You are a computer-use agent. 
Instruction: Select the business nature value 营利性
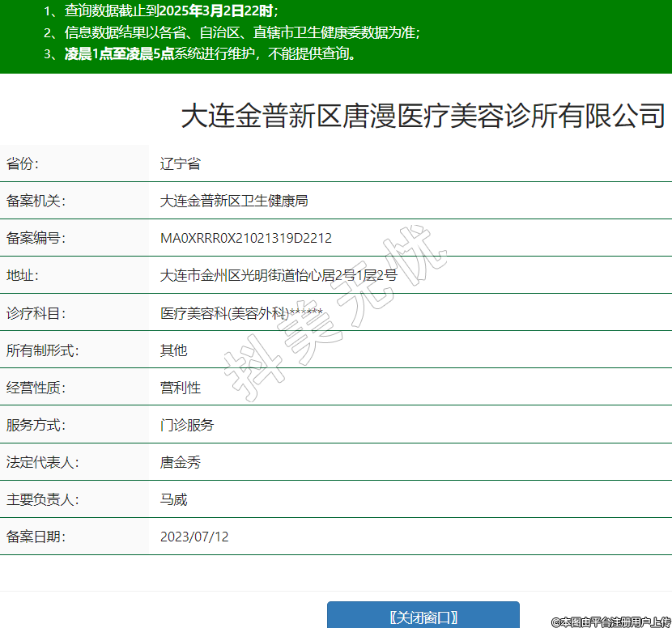[x=180, y=388]
